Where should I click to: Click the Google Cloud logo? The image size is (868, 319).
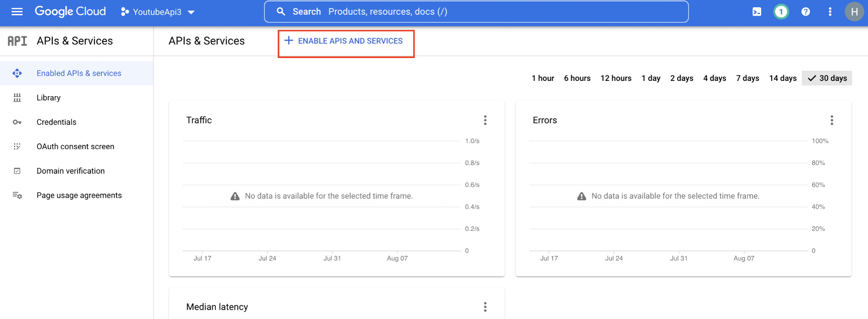coord(70,11)
